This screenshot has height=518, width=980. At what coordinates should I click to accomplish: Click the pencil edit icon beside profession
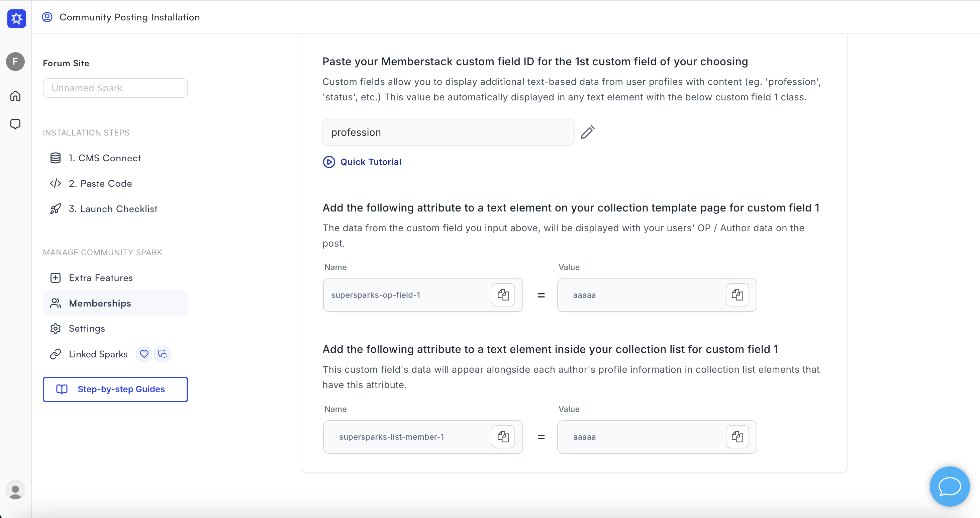pyautogui.click(x=587, y=133)
